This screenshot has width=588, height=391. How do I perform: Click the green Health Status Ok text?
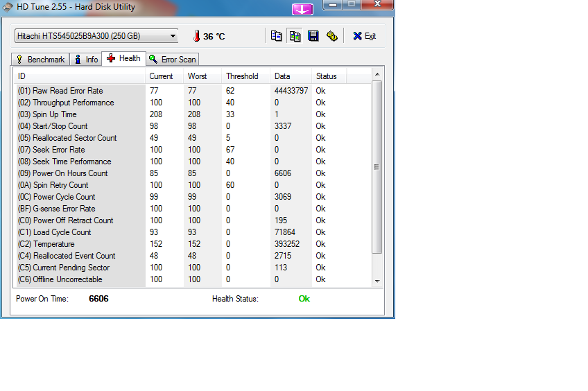[x=304, y=299]
